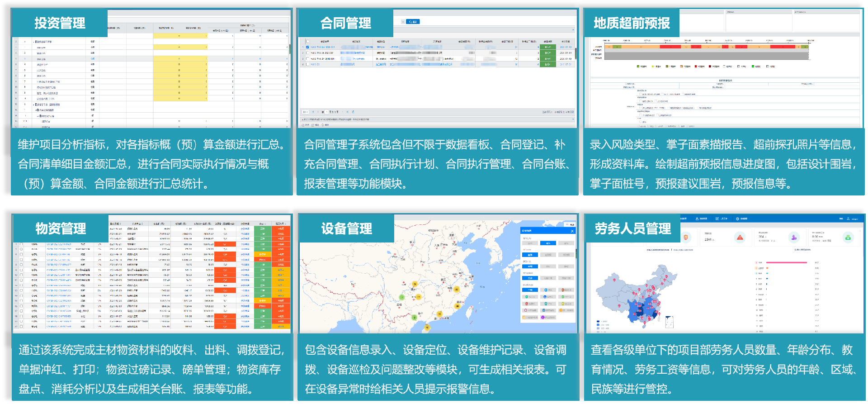Click the refresh icon in contract pagination bar
The height and width of the screenshot is (404, 868).
tap(353, 112)
